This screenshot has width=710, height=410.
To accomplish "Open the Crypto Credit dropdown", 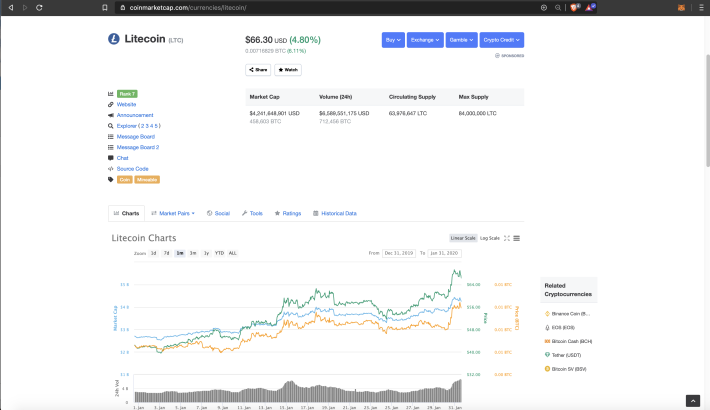I will click(502, 40).
